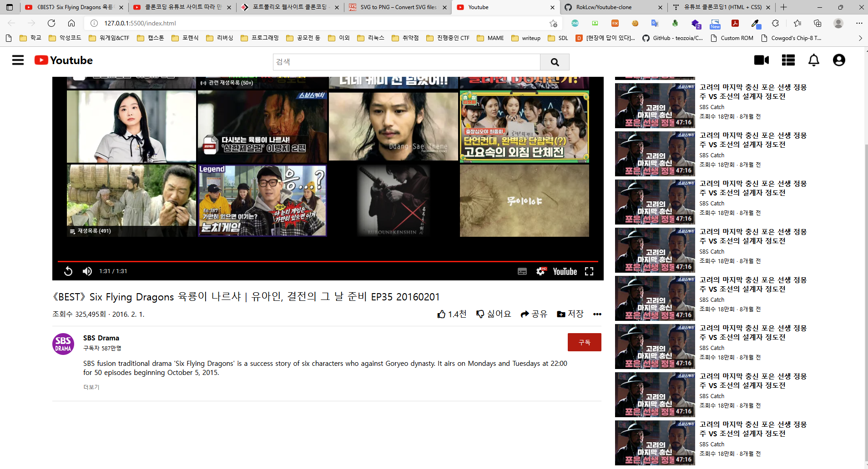The height and width of the screenshot is (469, 868).
Task: Mute the video volume
Action: pyautogui.click(x=87, y=271)
